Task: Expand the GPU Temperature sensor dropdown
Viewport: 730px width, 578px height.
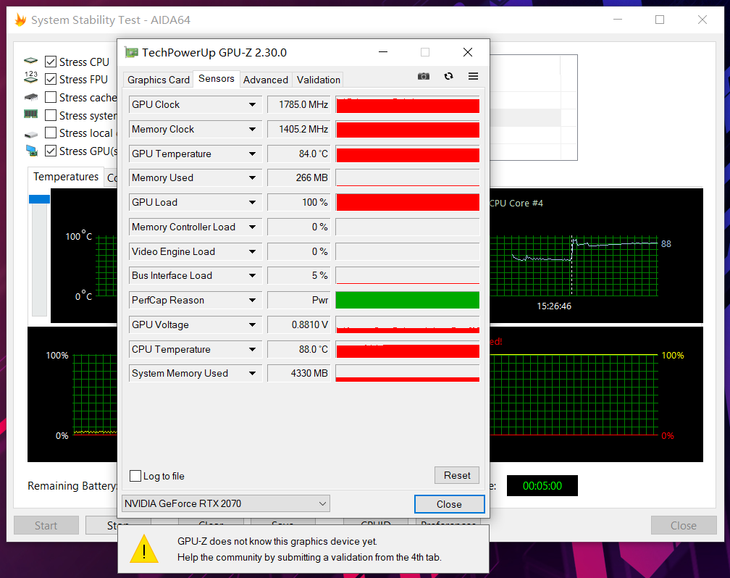Action: (x=252, y=154)
